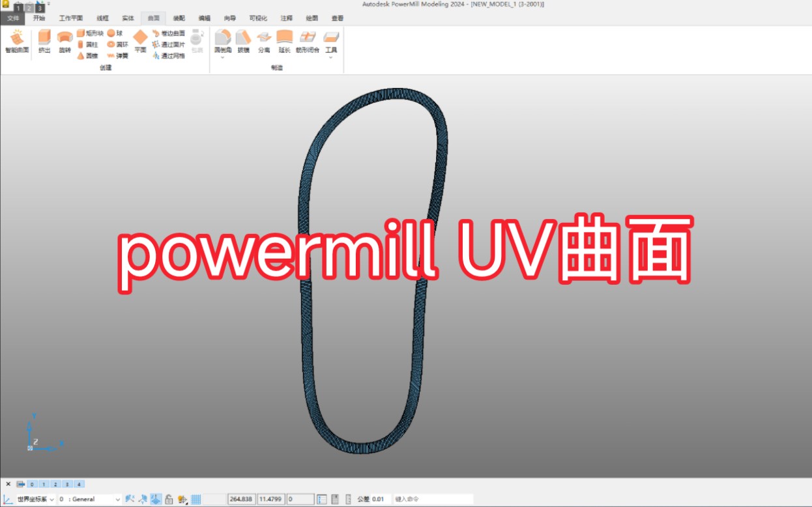Select 通过圆片 surface tool
This screenshot has height=507, width=812.
169,44
